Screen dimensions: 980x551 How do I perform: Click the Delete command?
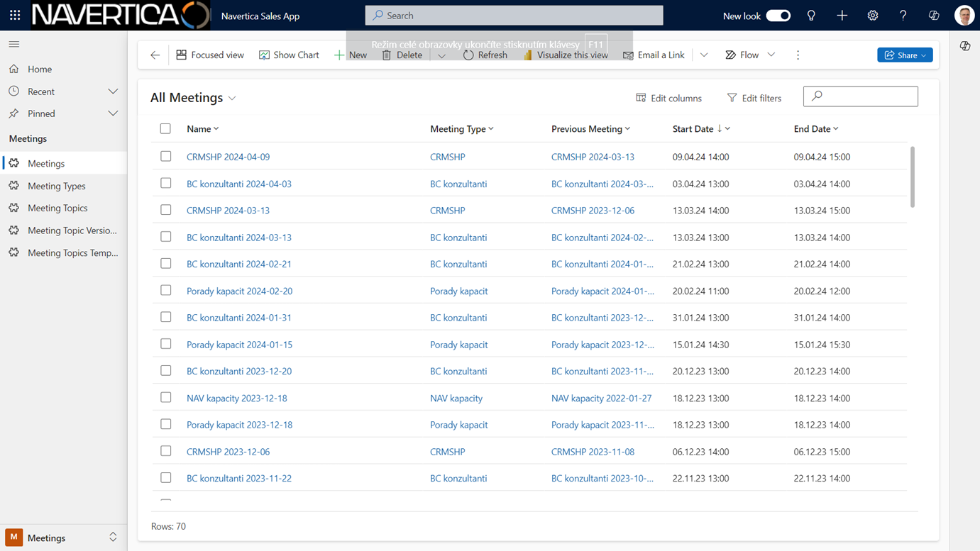[402, 55]
